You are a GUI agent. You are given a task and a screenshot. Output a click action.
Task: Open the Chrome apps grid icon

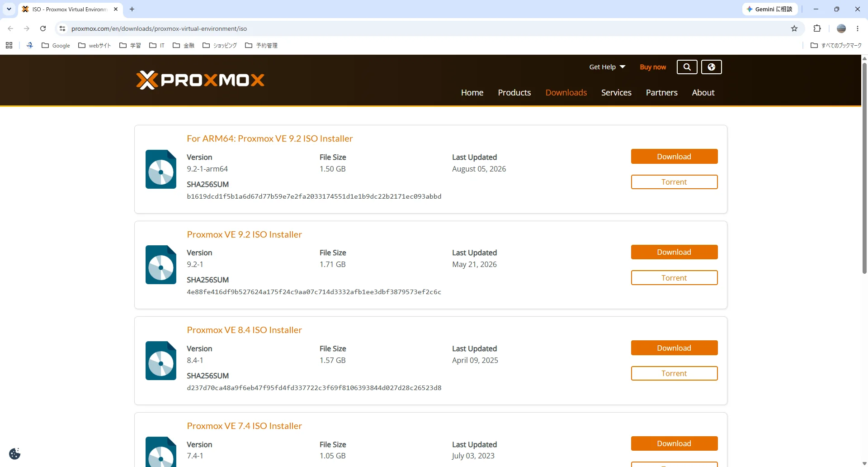pos(9,45)
